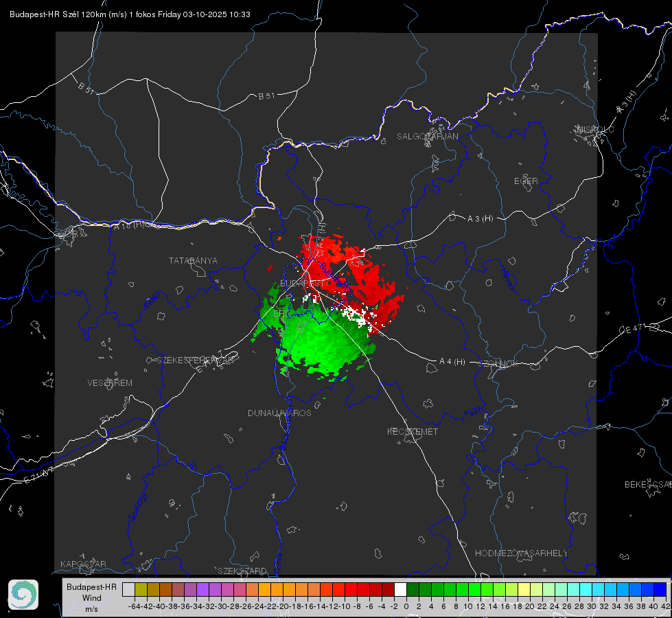This screenshot has height=618, width=672.
Task: Pick the dark green swatch between 0 and 2
Action: click(413, 589)
